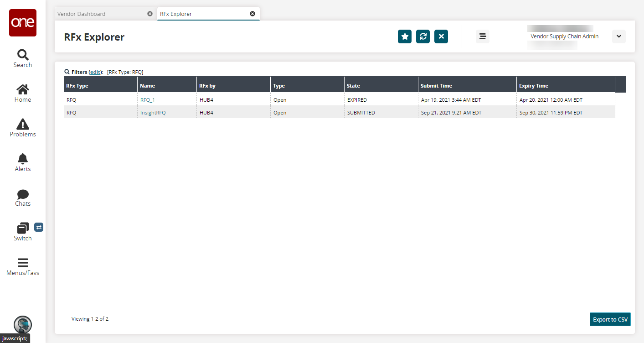The image size is (644, 343).
Task: Switch to the Vendor Dashboard tab
Action: 100,14
